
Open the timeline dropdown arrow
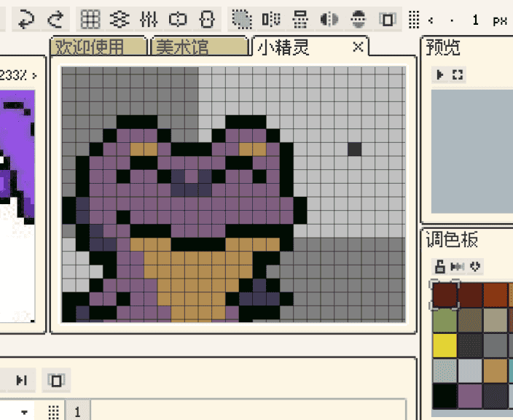[x=24, y=412]
